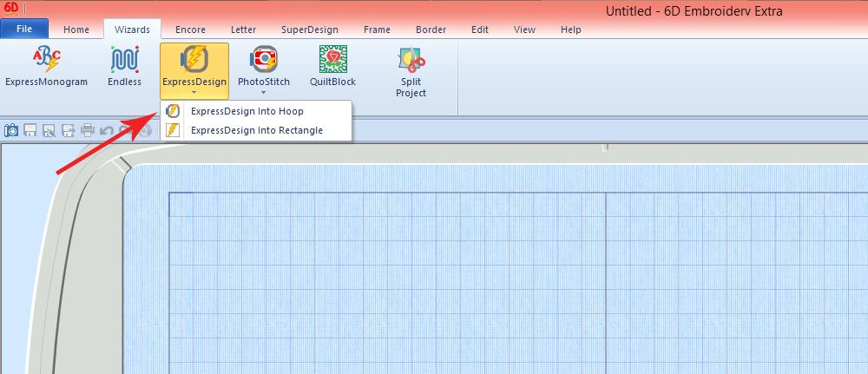Open the Border tab
868x374 pixels.
[x=431, y=30]
